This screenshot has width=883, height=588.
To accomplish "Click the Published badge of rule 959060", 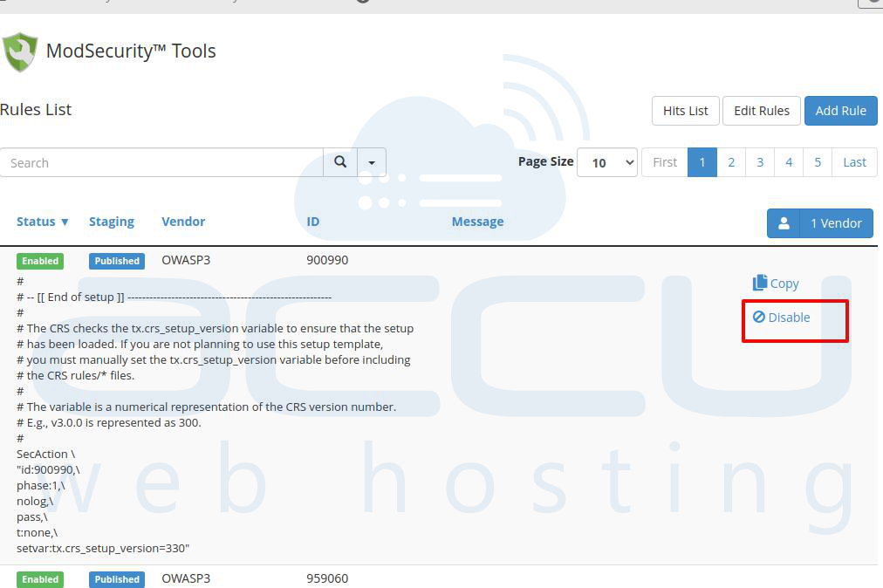I will (117, 579).
